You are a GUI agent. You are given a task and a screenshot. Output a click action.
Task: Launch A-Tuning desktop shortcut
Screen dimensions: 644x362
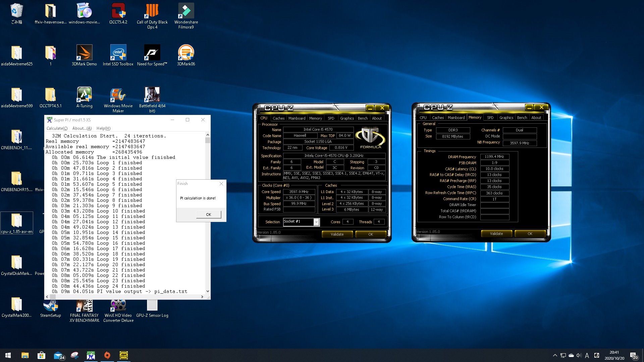point(84,97)
